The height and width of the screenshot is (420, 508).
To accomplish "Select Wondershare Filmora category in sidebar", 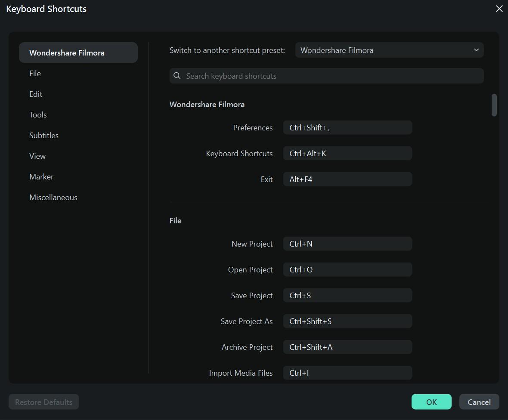I will 78,52.
